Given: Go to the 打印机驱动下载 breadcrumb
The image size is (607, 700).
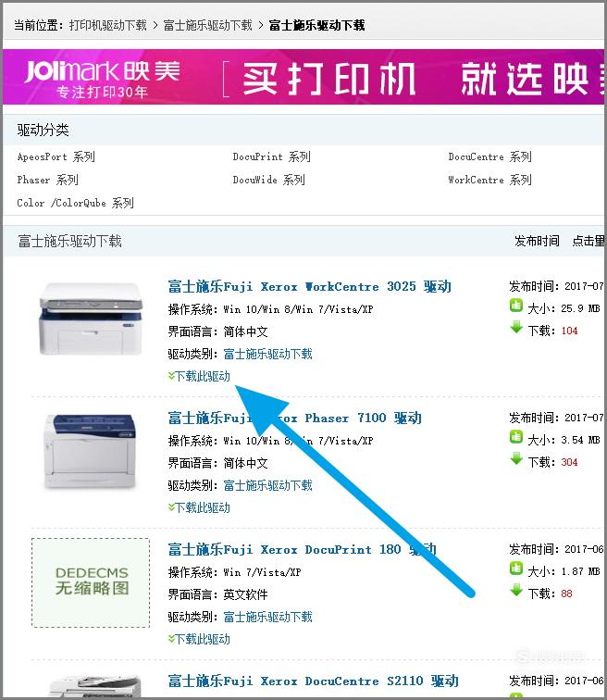Looking at the screenshot, I should 108,25.
